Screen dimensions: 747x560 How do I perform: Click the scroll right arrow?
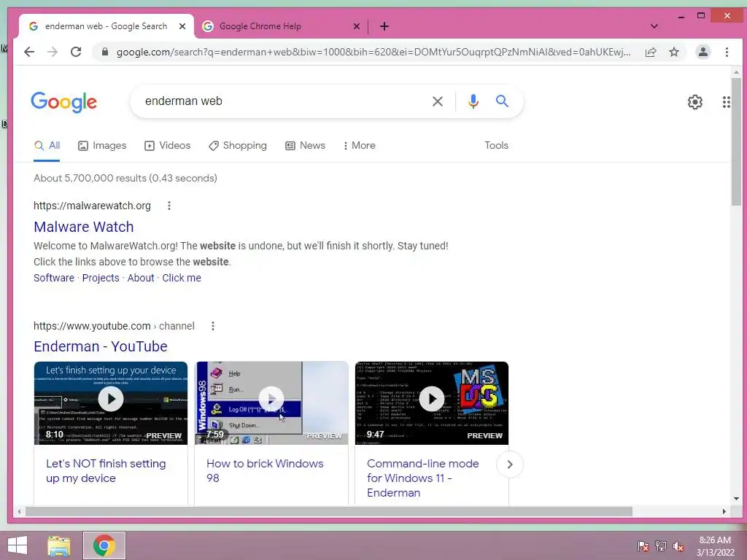click(724, 511)
